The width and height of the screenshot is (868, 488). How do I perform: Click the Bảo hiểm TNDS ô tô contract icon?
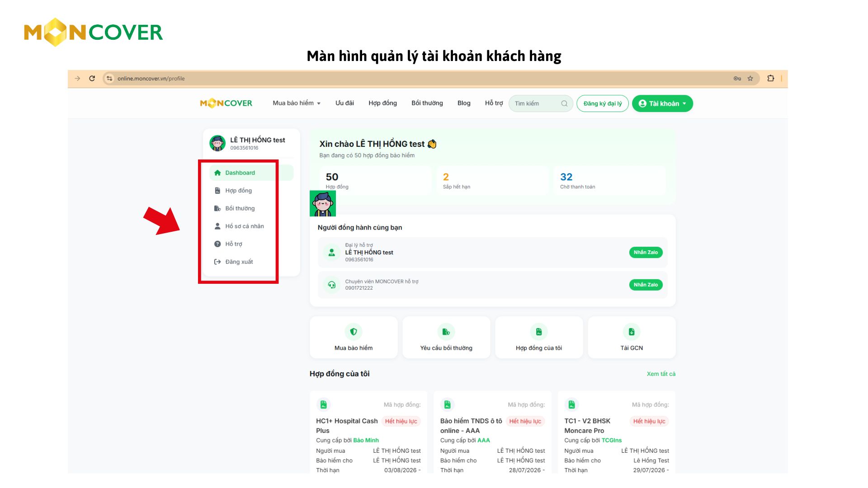pos(448,404)
